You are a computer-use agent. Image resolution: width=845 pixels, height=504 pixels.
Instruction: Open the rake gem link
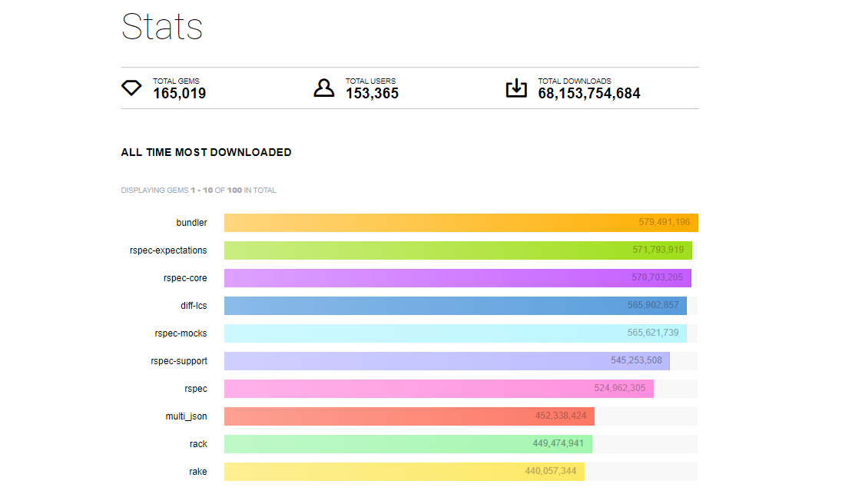point(197,472)
